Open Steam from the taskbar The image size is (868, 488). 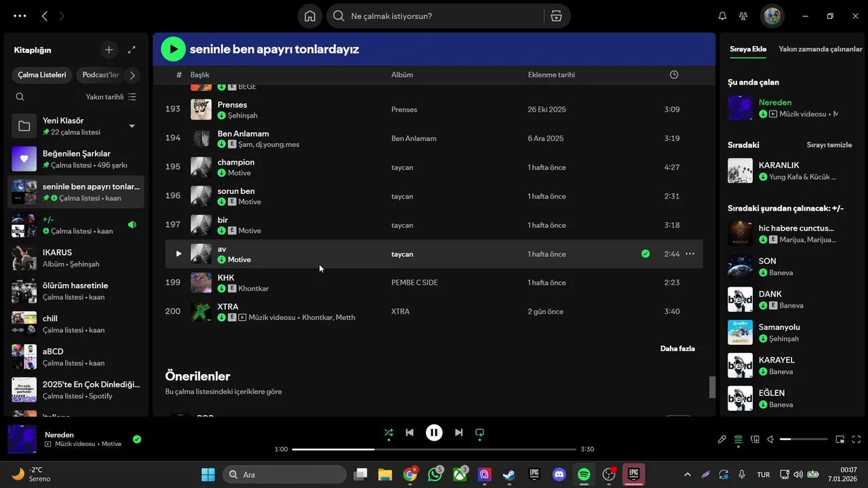pos(509,474)
